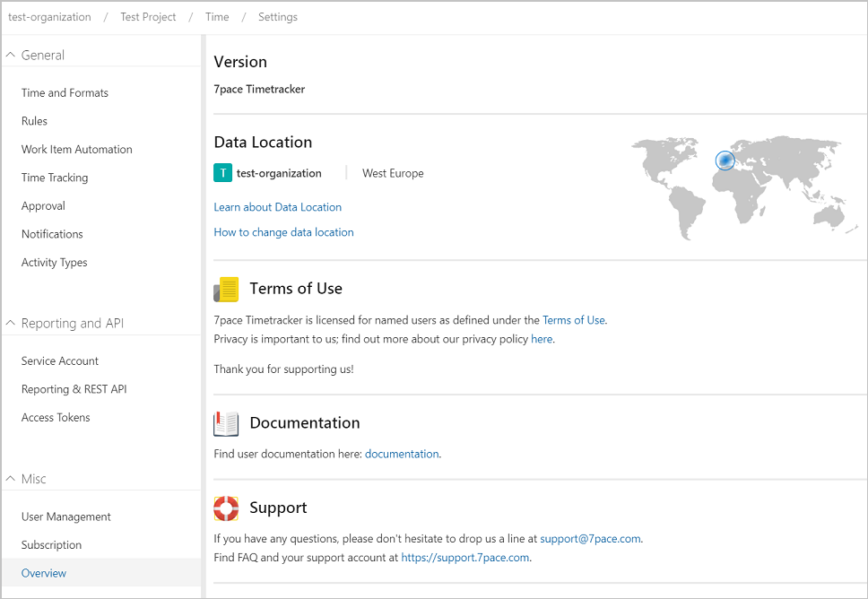The width and height of the screenshot is (868, 599).
Task: Open the Terms of Use link in the paragraph
Action: tap(574, 320)
